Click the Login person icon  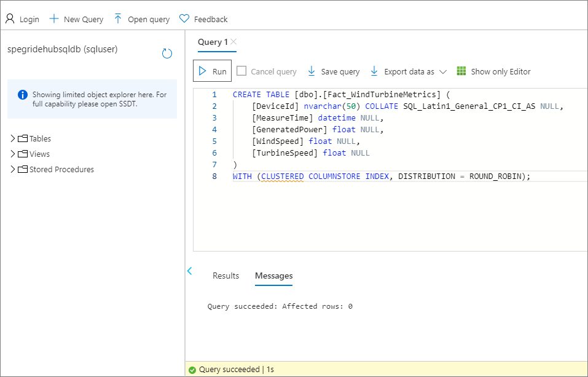[x=9, y=18]
